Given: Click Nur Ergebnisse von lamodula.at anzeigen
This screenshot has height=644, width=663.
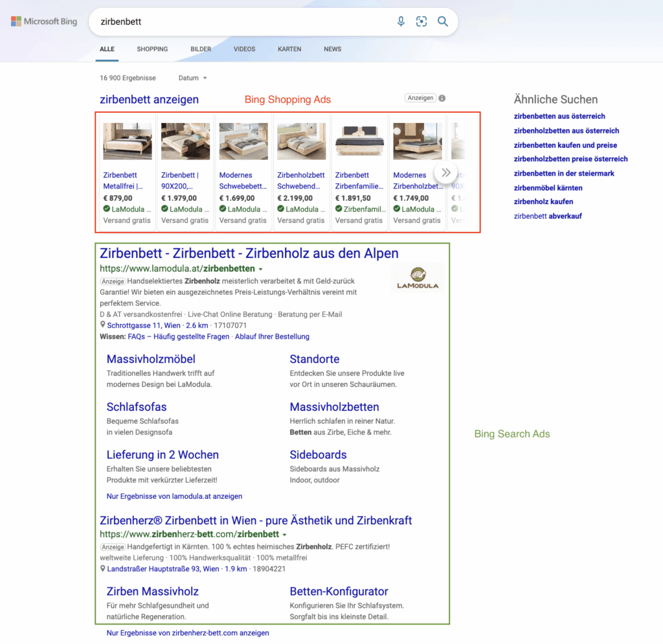Looking at the screenshot, I should point(174,496).
